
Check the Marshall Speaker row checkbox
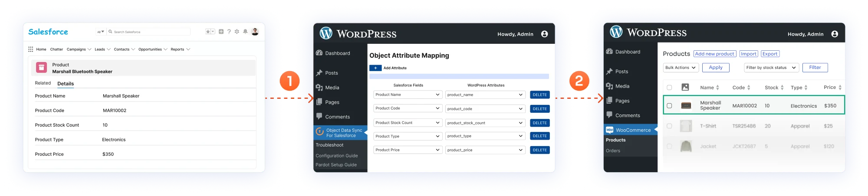click(x=669, y=106)
